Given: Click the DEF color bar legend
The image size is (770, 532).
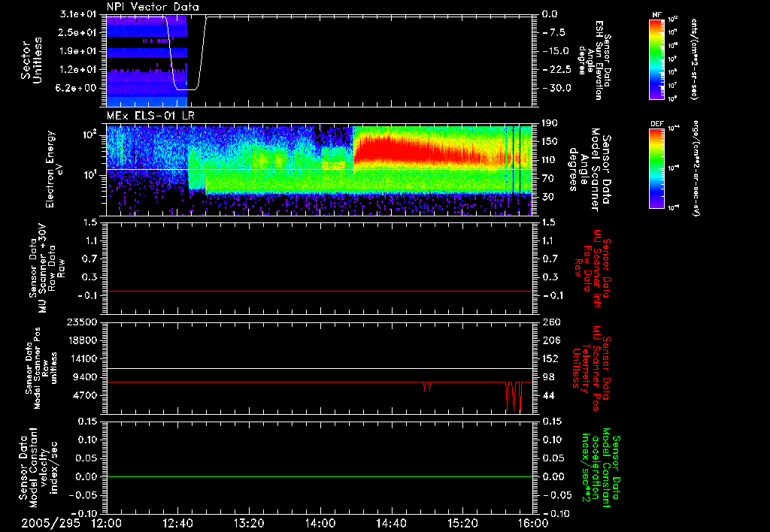Looking at the screenshot, I should [656, 168].
